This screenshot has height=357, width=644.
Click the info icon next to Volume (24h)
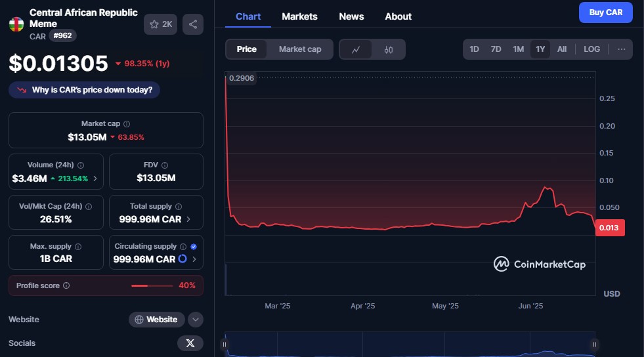81,165
